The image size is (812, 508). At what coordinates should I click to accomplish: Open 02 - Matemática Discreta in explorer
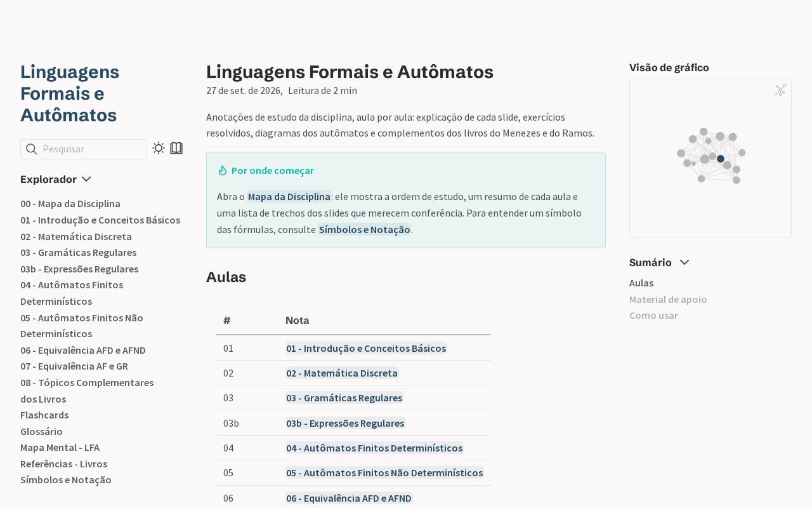[76, 237]
